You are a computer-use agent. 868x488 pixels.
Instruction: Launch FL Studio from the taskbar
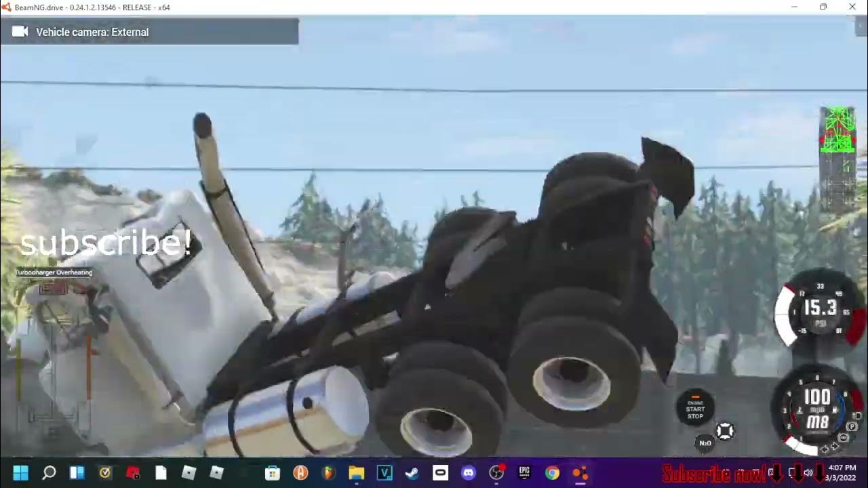coord(328,472)
